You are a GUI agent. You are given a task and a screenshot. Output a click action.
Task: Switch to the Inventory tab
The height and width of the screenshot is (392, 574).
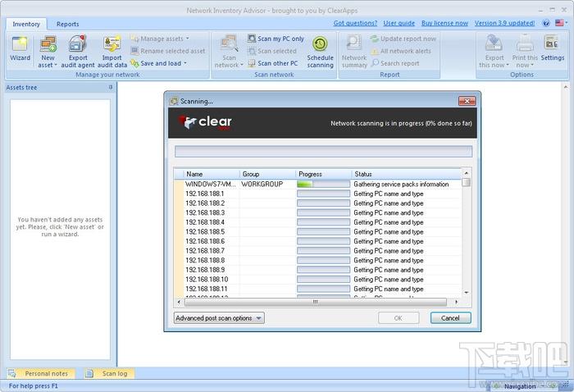click(26, 24)
